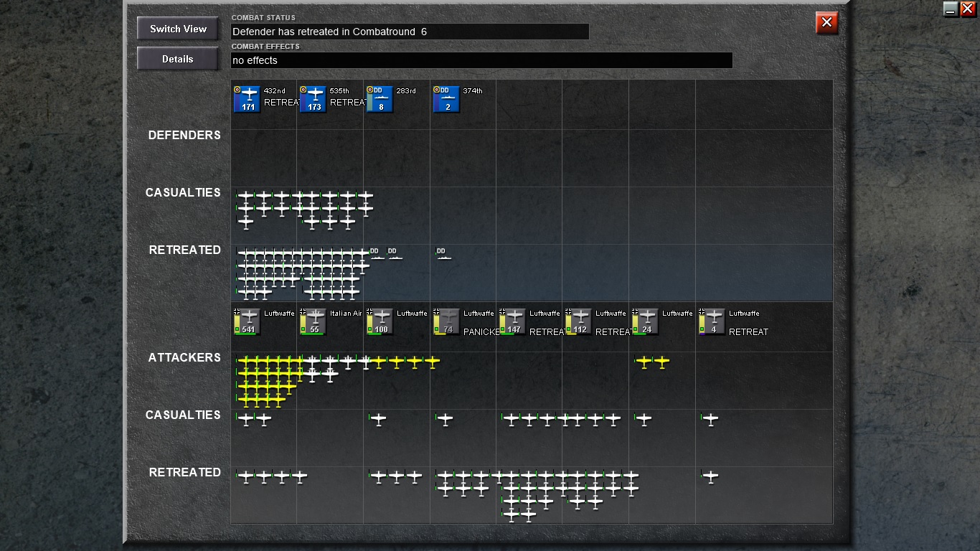Close the combat report with the red X
Screen dimensions: 980x551
tap(826, 23)
